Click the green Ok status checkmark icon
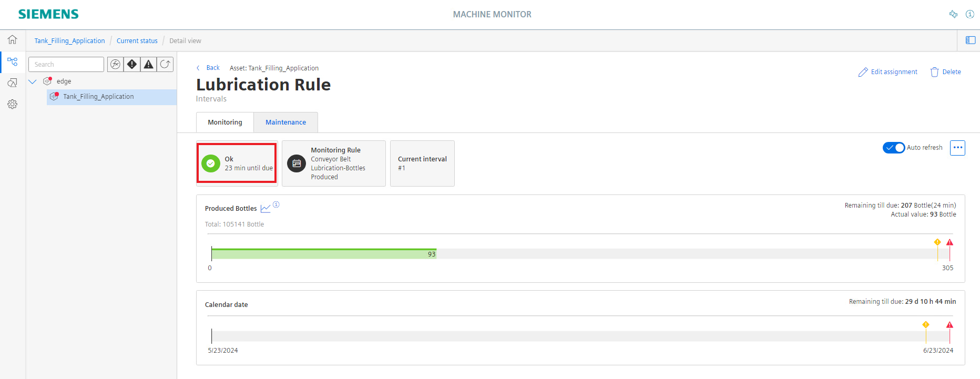The image size is (980, 379). (211, 163)
